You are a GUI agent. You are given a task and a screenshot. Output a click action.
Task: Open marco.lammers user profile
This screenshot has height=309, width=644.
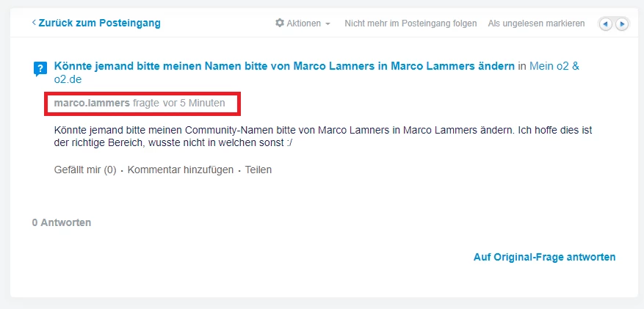(x=92, y=103)
